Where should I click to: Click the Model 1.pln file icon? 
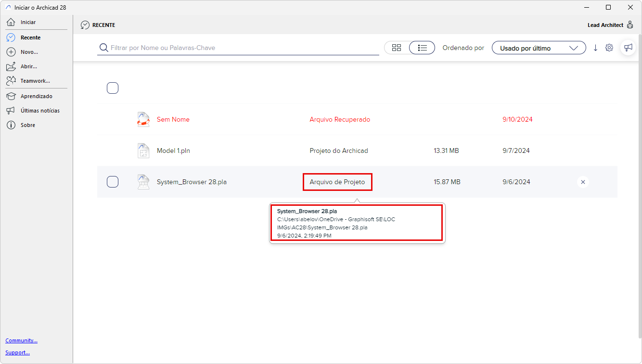(x=143, y=151)
